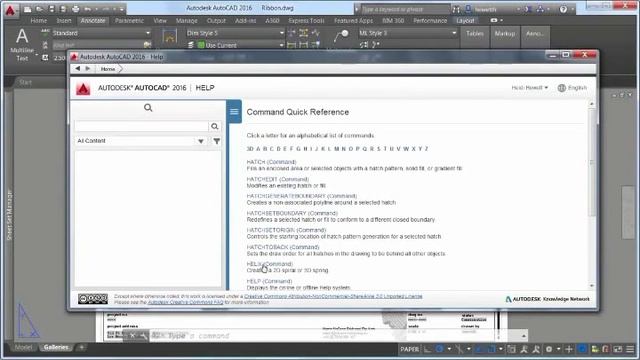Toggle the blue Polar tracking icon in status bar
This screenshot has height=360, width=640.
[440, 349]
